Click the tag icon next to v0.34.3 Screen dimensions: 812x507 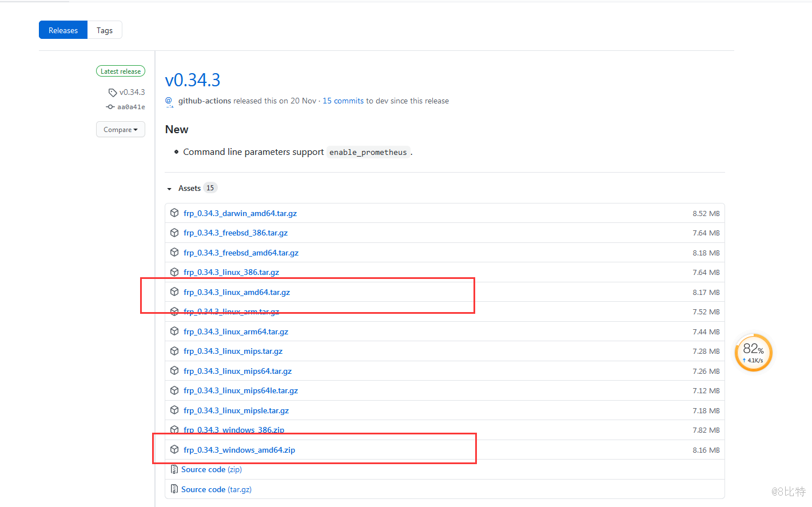(x=113, y=93)
